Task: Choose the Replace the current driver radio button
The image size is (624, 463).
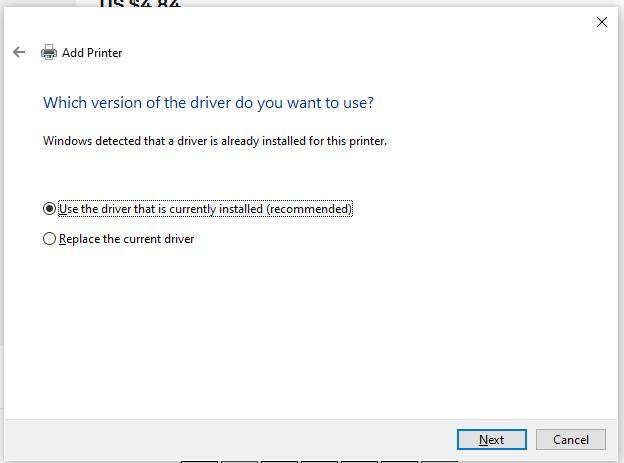Action: (x=49, y=239)
